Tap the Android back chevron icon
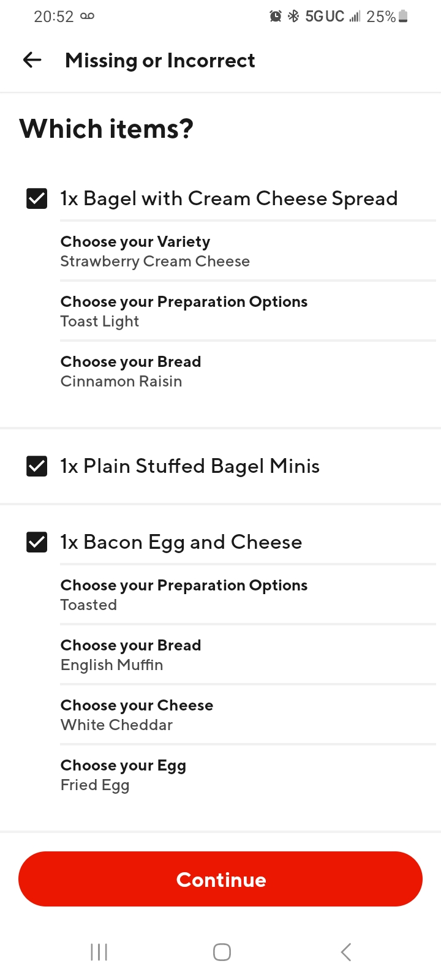The image size is (441, 980). [346, 952]
